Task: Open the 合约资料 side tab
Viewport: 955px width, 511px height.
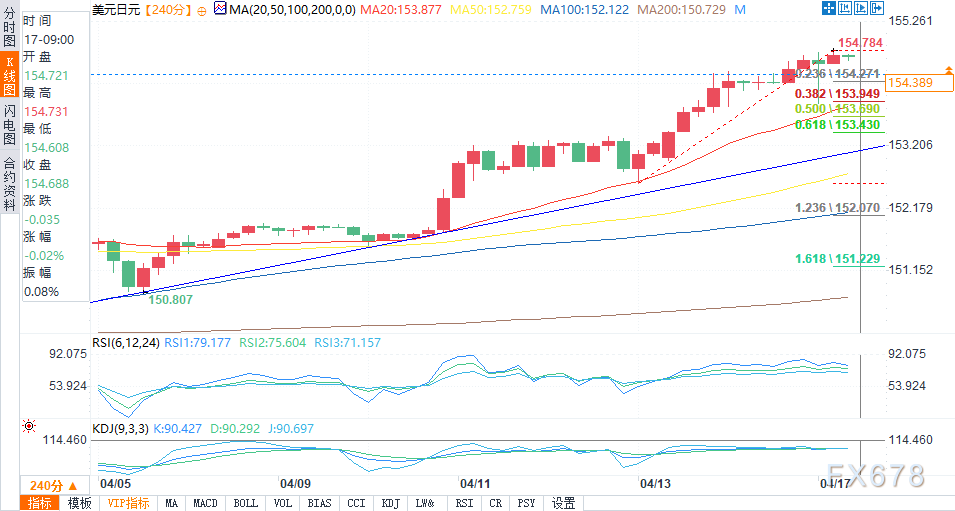Action: click(9, 183)
